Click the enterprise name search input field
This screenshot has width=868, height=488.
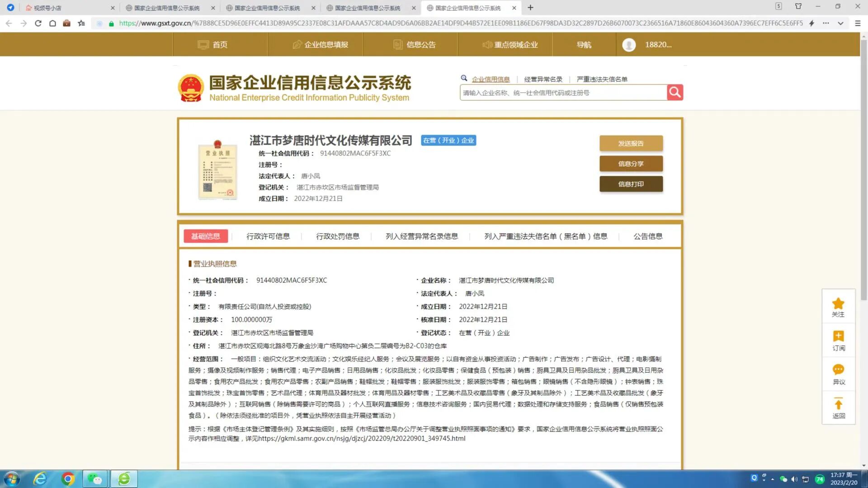(563, 93)
